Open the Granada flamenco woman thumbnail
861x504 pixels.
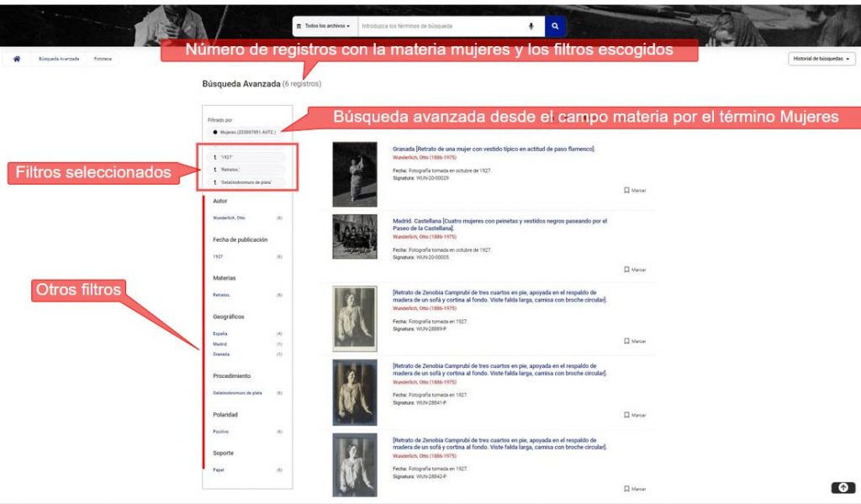click(x=355, y=175)
